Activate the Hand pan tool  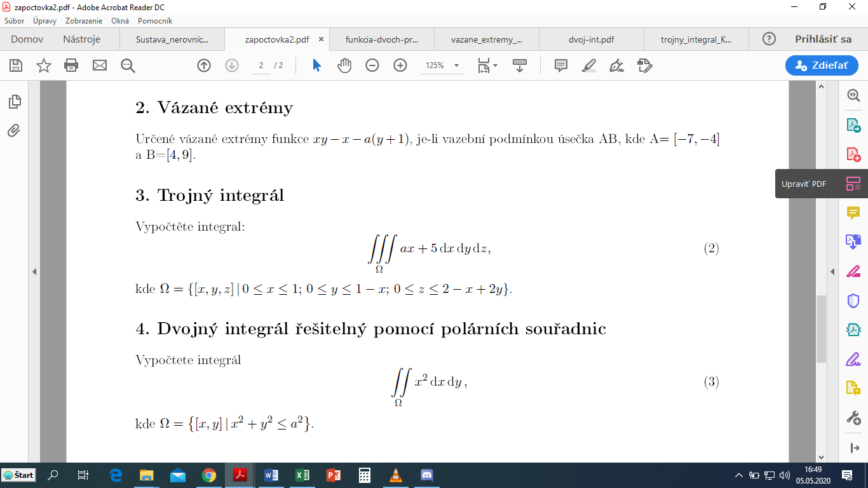point(344,65)
